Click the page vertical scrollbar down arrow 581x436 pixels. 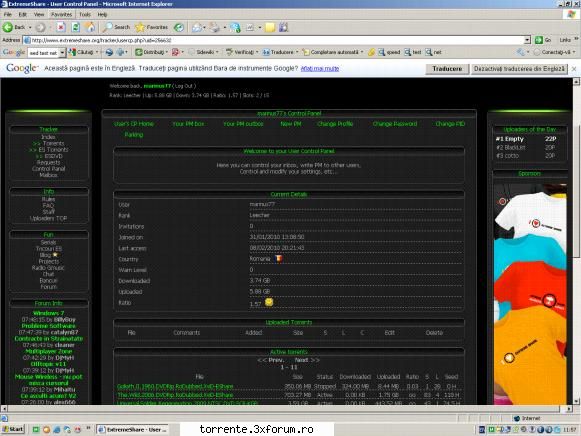pyautogui.click(x=576, y=401)
